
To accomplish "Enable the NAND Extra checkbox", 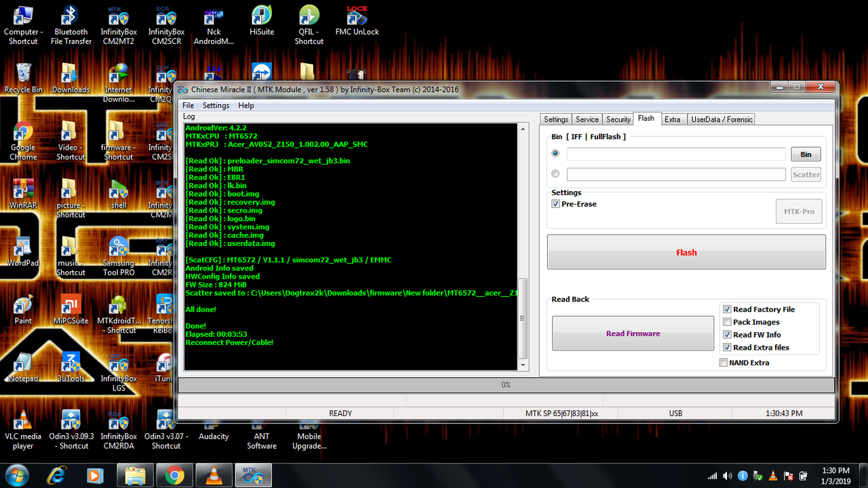I will coord(723,363).
